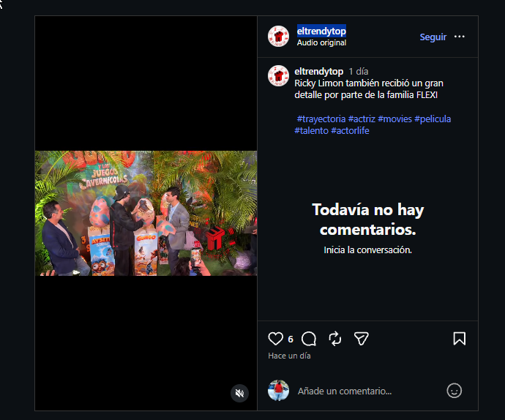Share post with paper plane icon
This screenshot has width=505, height=420.
click(361, 339)
